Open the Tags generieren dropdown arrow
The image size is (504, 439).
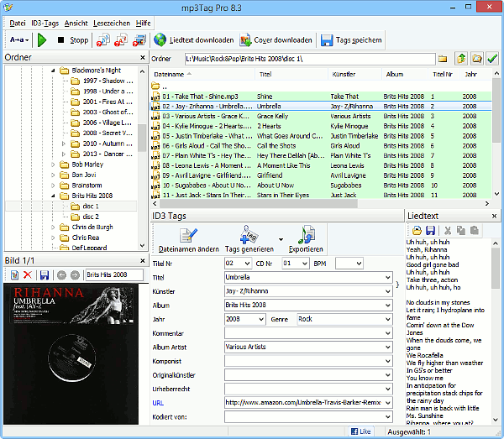[x=281, y=239]
